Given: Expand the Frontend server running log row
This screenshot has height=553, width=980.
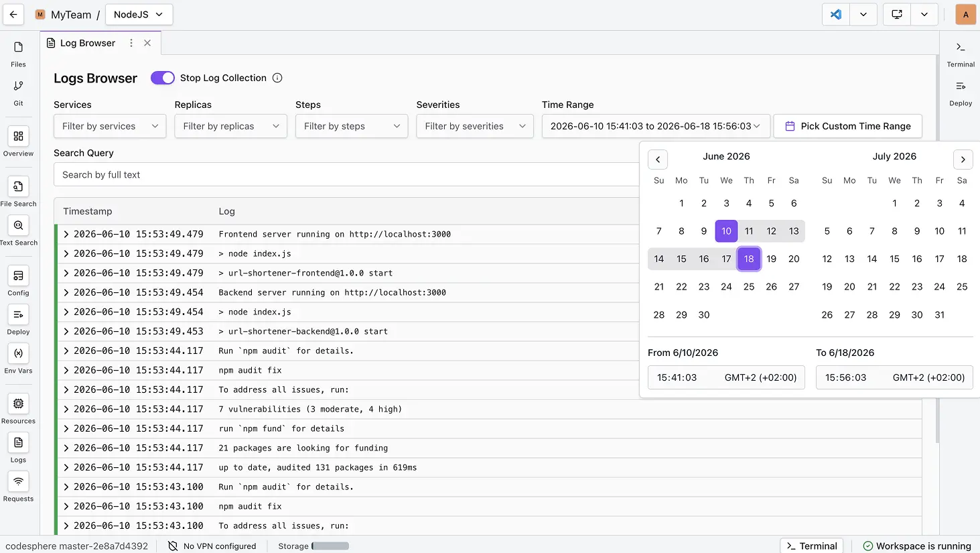Looking at the screenshot, I should [x=66, y=234].
